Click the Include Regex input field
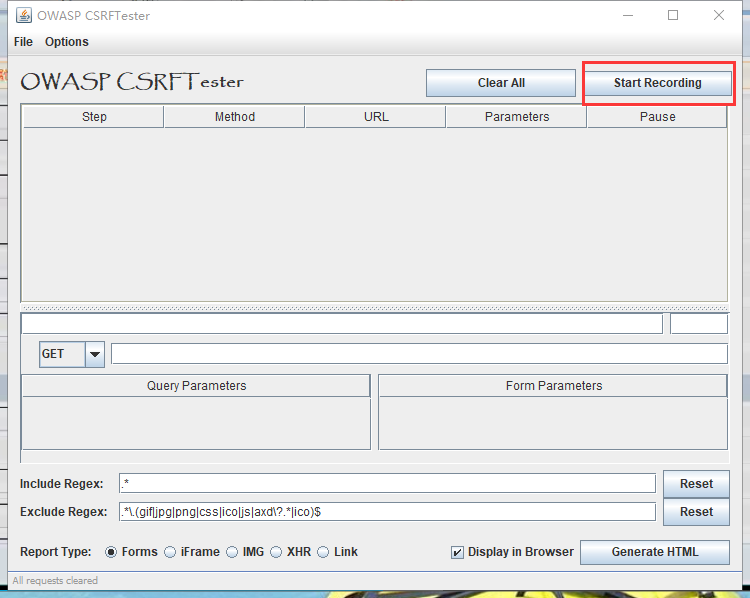The width and height of the screenshot is (750, 598). (387, 483)
